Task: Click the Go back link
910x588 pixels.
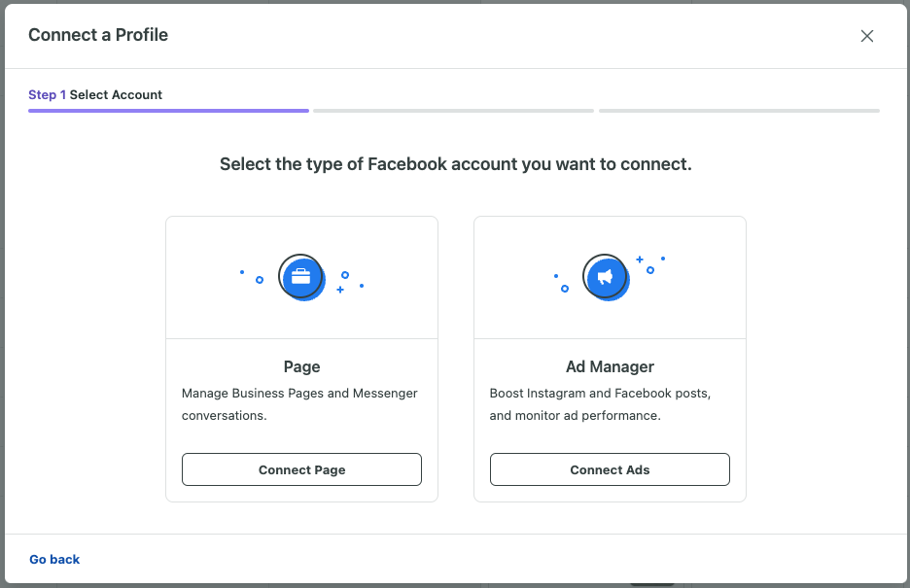Action: [x=53, y=559]
